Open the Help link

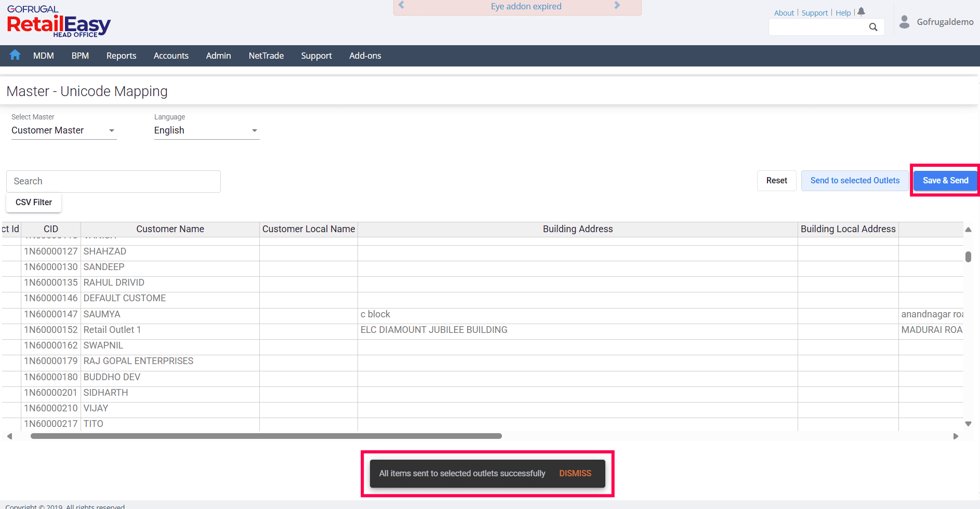(x=843, y=13)
